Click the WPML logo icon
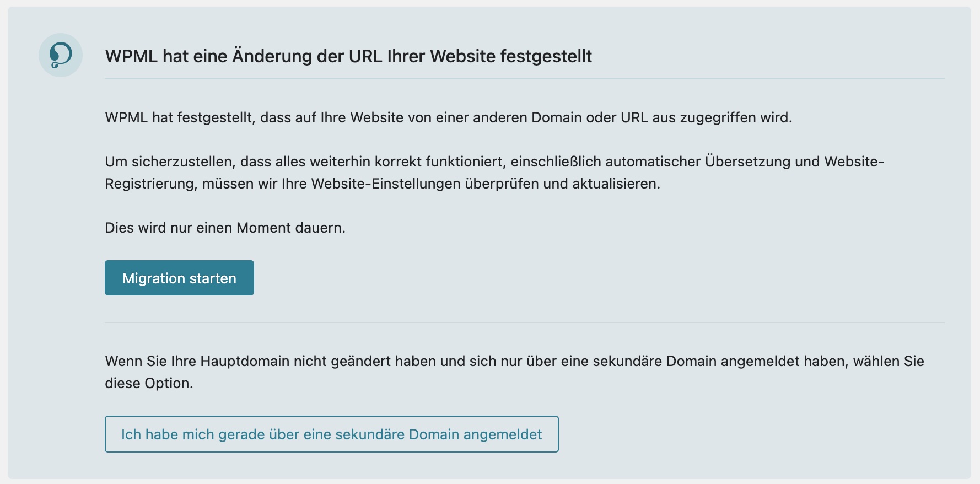The width and height of the screenshot is (980, 484). pos(61,55)
